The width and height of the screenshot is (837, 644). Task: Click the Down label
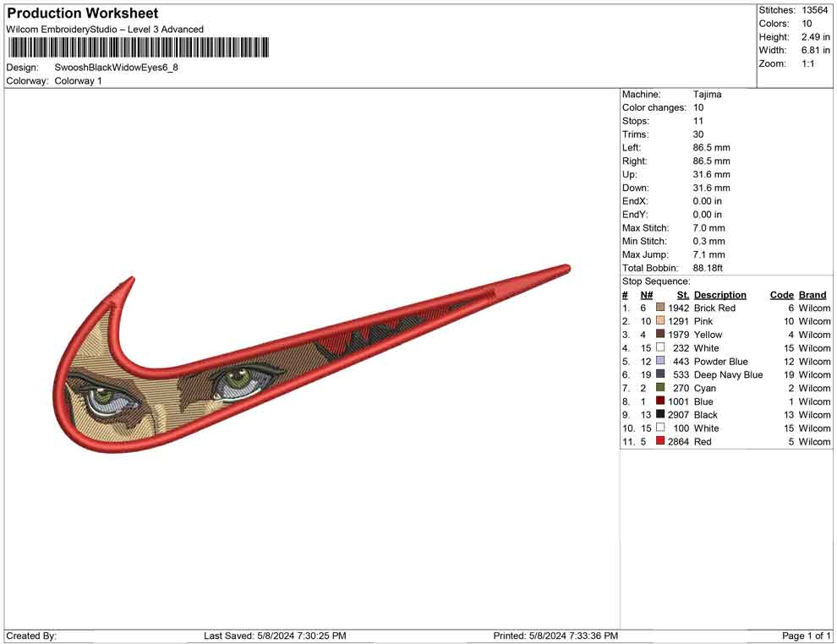click(x=635, y=188)
